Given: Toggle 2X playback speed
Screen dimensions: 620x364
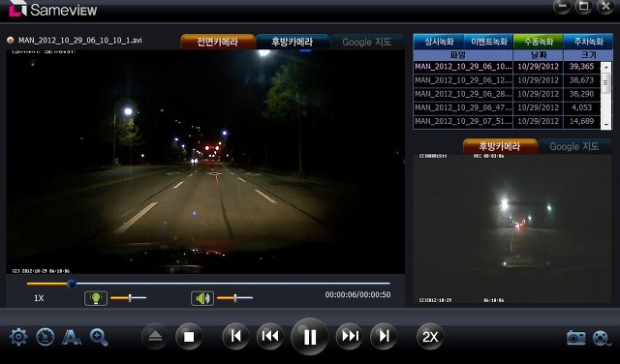Looking at the screenshot, I should click(430, 337).
